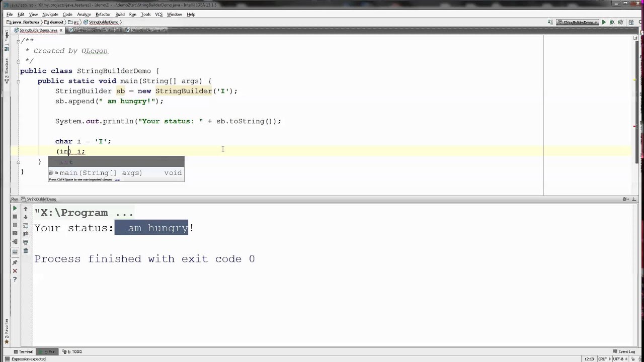644x362 pixels.
Task: Pin the Run tab with the pin icon
Action: [15, 262]
